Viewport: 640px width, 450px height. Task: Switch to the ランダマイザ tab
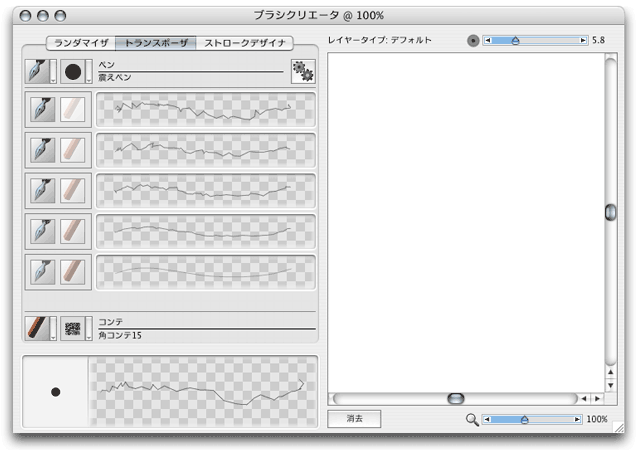[81, 43]
